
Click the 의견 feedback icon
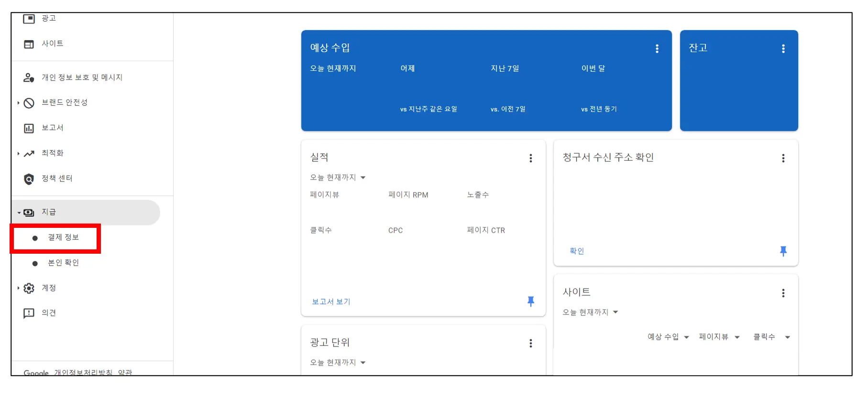click(29, 313)
